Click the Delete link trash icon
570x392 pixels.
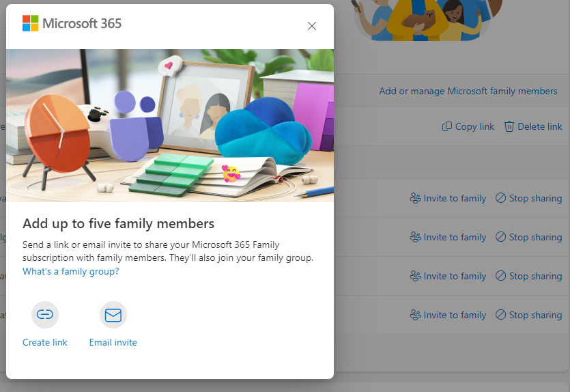coord(509,126)
